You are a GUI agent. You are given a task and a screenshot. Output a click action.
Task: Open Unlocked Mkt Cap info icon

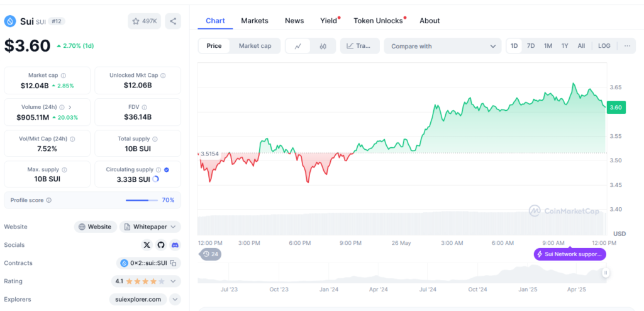(163, 76)
